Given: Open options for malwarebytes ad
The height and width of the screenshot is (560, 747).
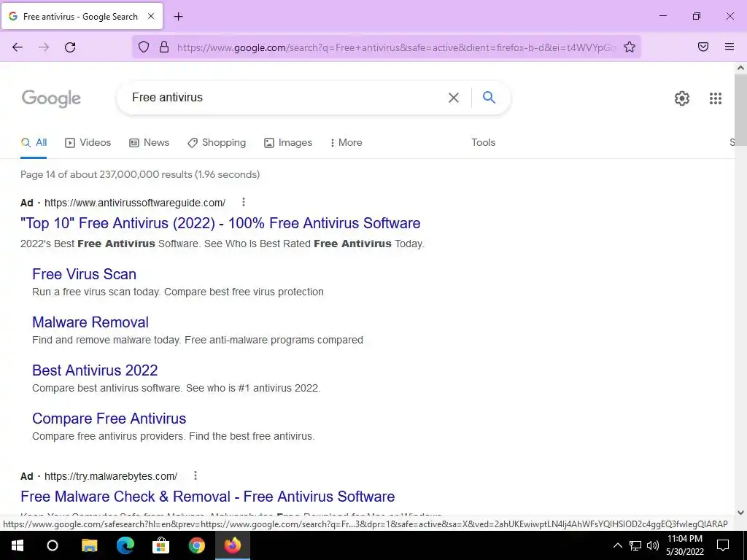Looking at the screenshot, I should 196,475.
